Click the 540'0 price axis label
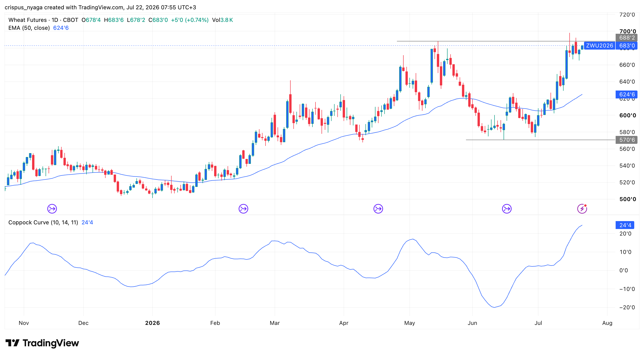Screen dimensions: 644x357 pos(627,166)
